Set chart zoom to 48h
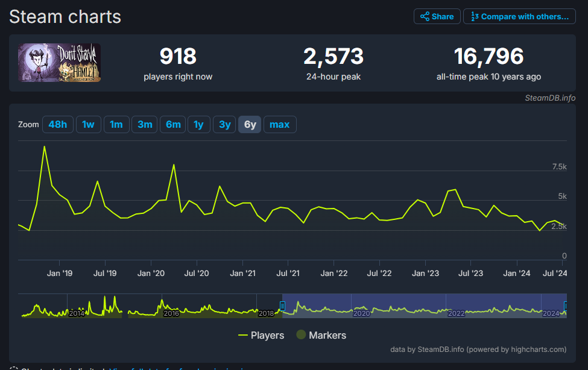This screenshot has width=588, height=370. coord(58,125)
